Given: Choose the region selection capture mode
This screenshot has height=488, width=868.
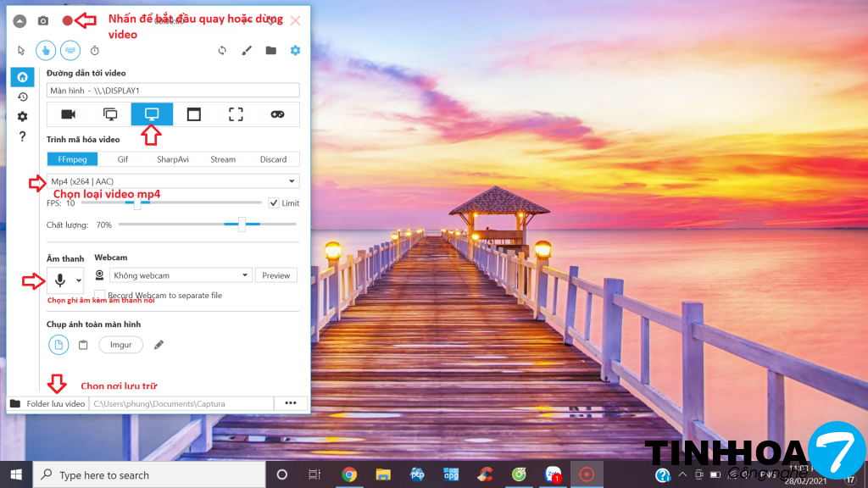Looking at the screenshot, I should coord(236,114).
